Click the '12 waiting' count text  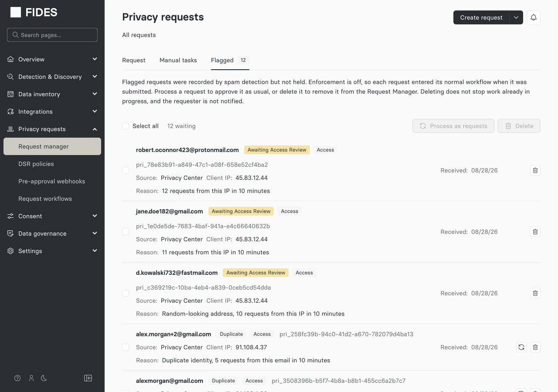pyautogui.click(x=181, y=126)
